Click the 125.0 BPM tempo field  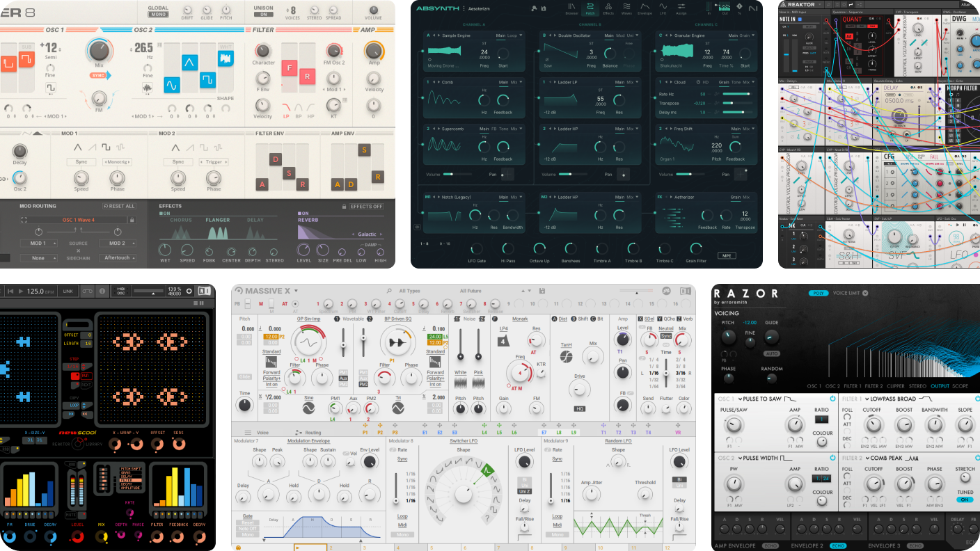(40, 291)
